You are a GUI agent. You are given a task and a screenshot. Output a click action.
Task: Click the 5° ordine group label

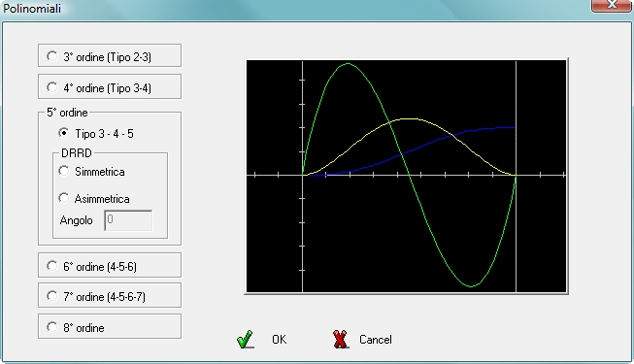(x=67, y=113)
